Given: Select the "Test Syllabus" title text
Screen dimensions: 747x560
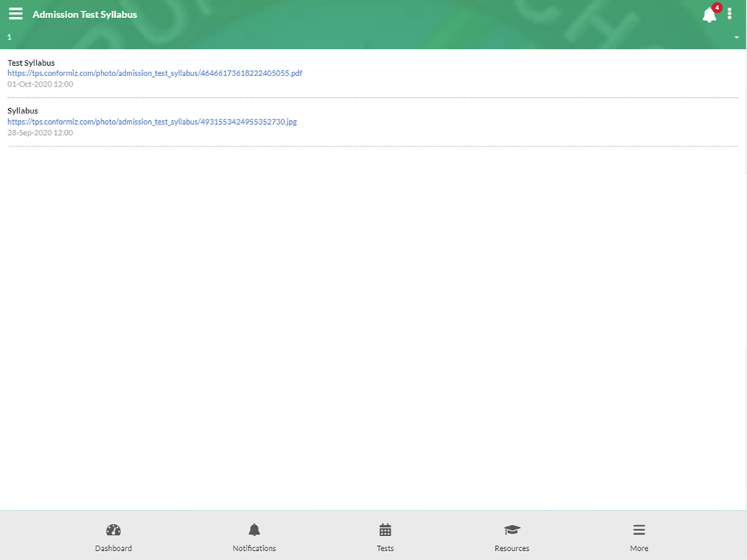Looking at the screenshot, I should coord(31,63).
